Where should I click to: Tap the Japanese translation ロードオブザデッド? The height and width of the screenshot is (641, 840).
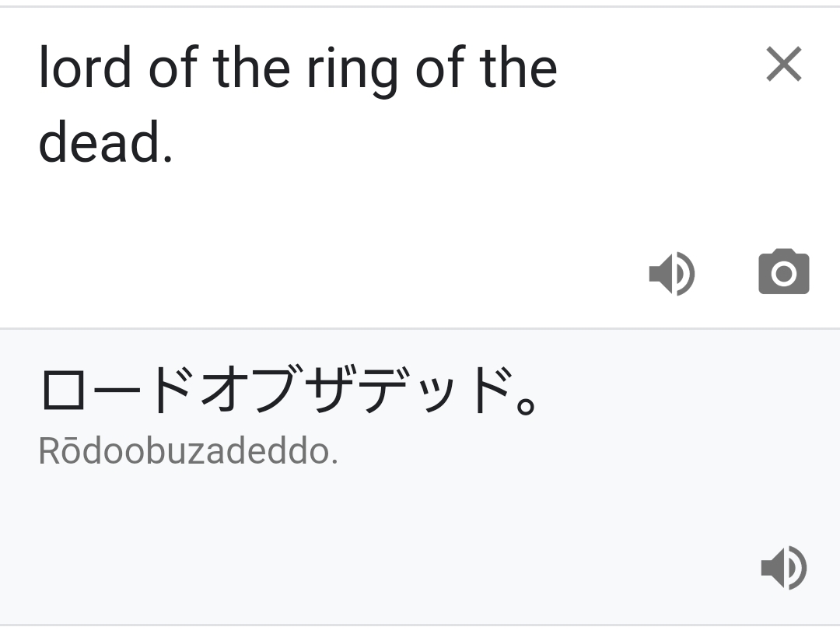(288, 391)
